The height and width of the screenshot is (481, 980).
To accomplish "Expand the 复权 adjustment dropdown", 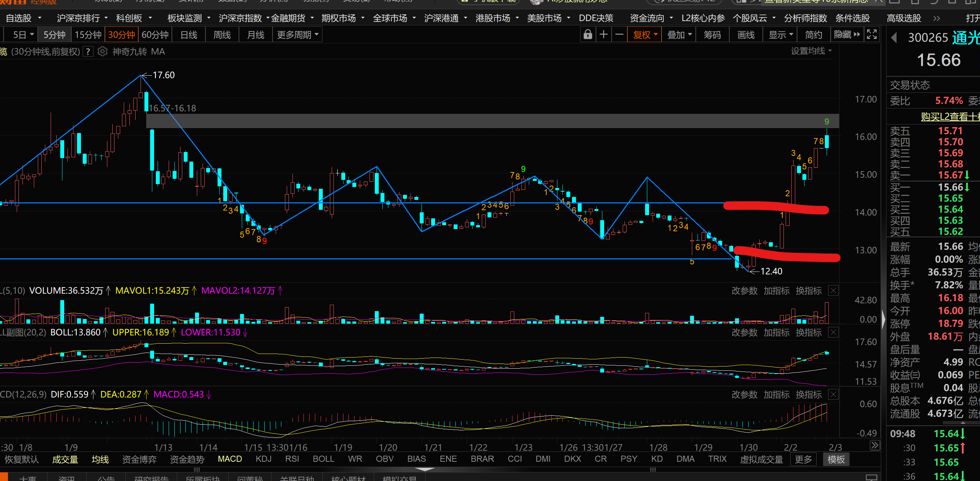I will [x=645, y=35].
